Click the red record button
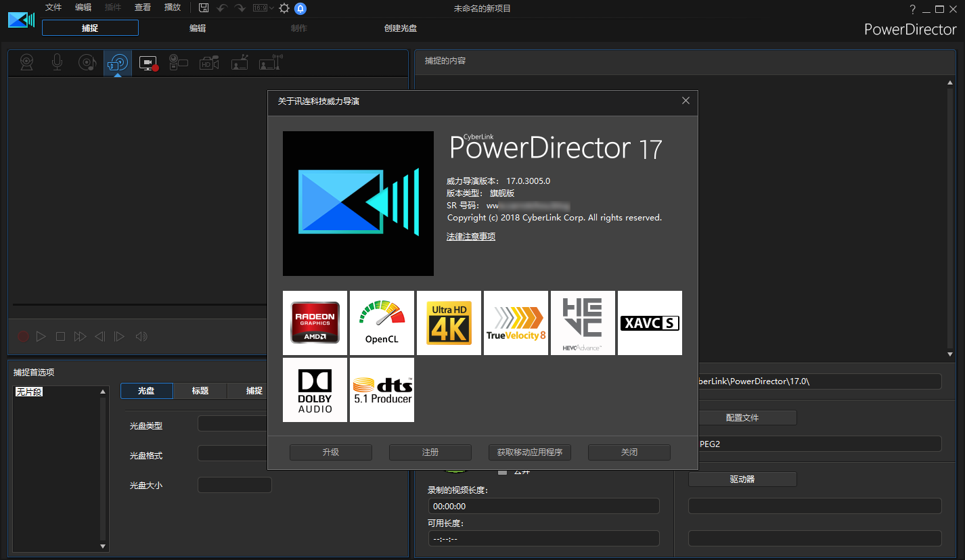Screen dimensions: 965x560 pyautogui.click(x=23, y=336)
